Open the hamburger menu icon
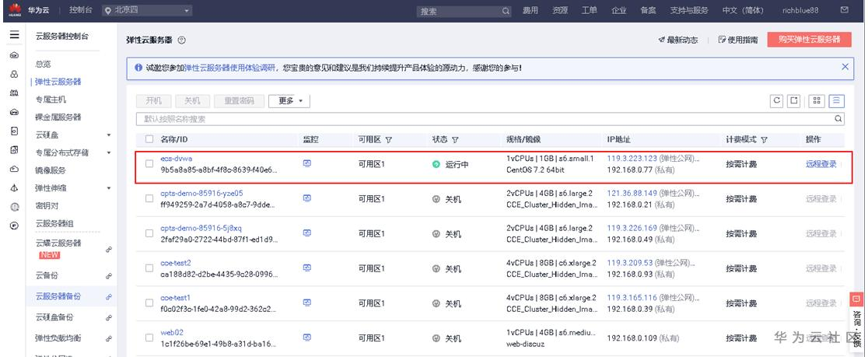Viewport: 868px width, 357px height. [x=14, y=37]
